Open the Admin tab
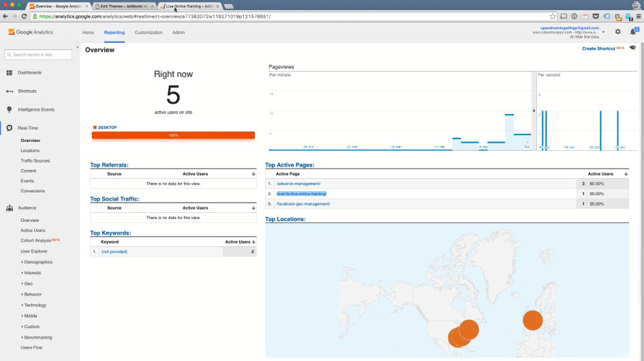This screenshot has height=361, width=644. coord(179,32)
